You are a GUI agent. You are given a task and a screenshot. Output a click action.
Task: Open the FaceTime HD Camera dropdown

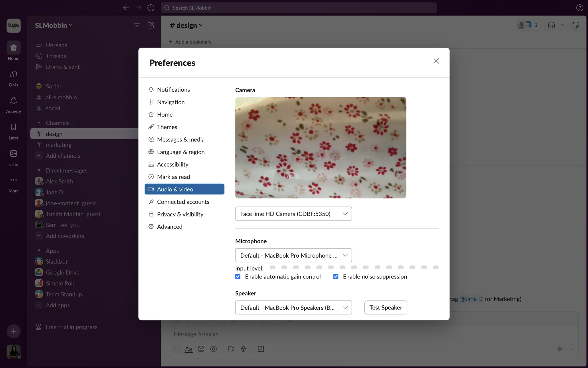pos(293,214)
